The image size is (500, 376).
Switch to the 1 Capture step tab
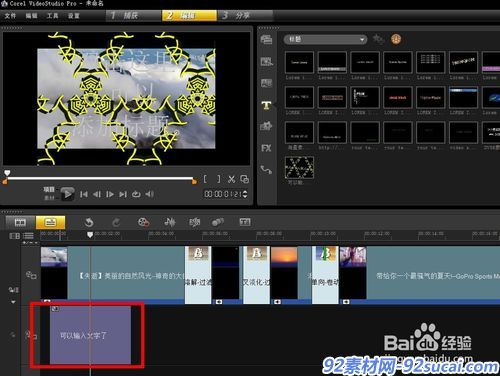pyautogui.click(x=134, y=15)
